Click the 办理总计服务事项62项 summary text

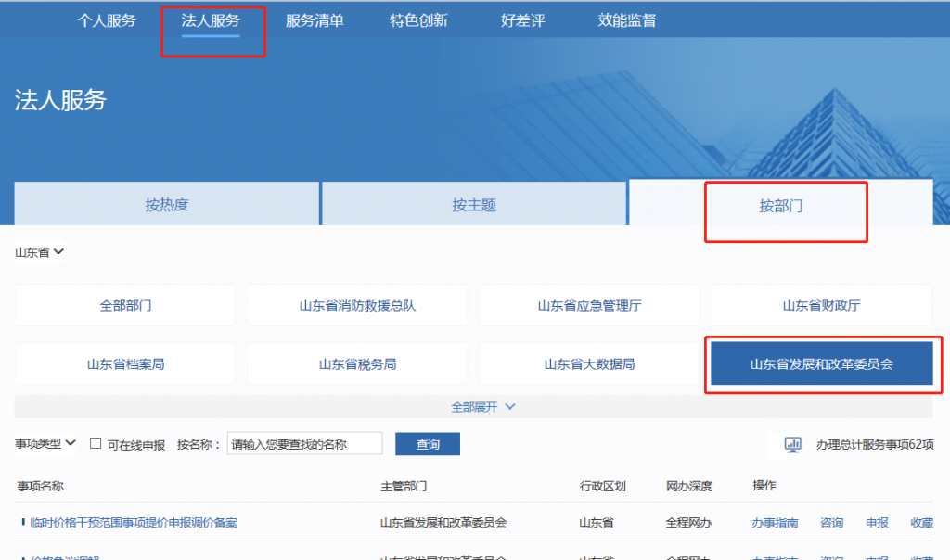pyautogui.click(x=875, y=444)
